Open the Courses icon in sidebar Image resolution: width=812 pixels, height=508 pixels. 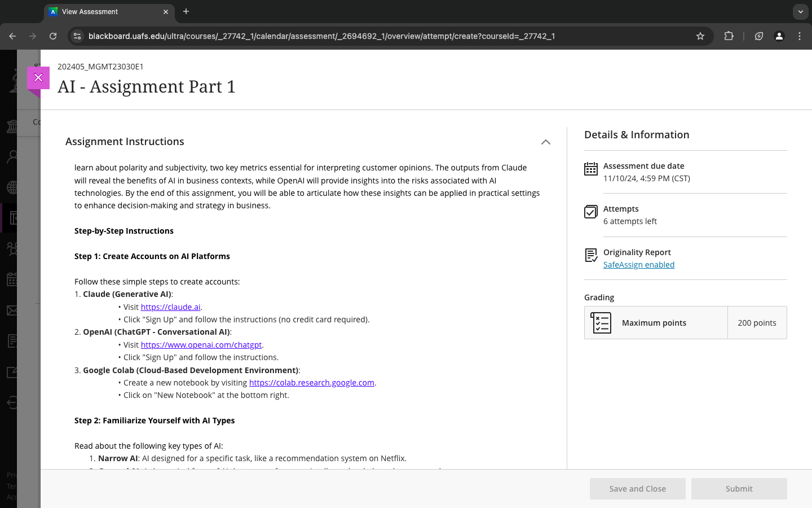tap(14, 218)
